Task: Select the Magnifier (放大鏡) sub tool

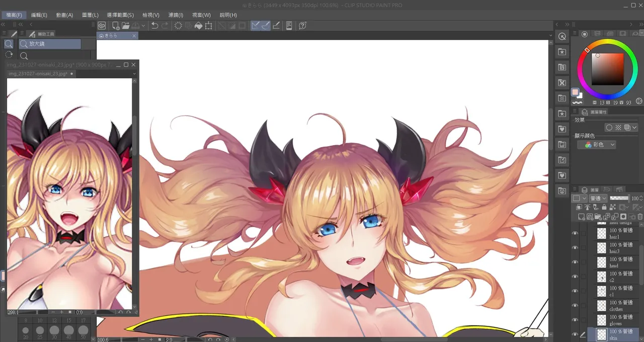Action: coord(50,44)
